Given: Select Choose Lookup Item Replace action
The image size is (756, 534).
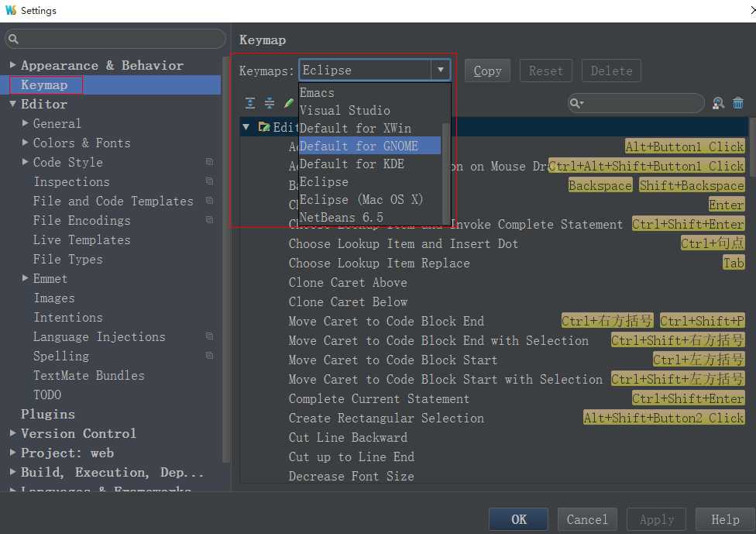Looking at the screenshot, I should [x=379, y=263].
